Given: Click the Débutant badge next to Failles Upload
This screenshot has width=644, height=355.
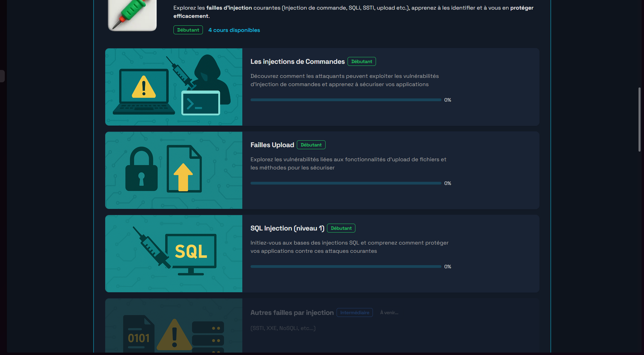Looking at the screenshot, I should point(311,145).
